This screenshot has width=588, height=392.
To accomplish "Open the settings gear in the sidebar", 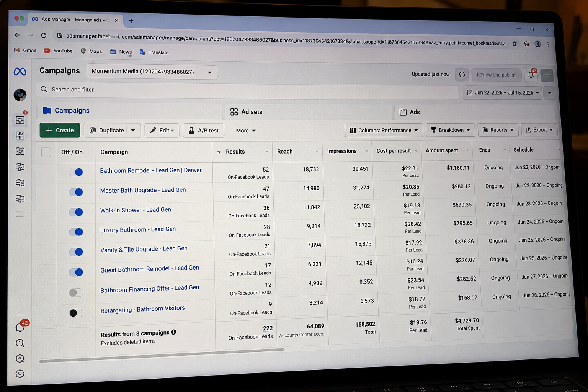I will coord(20,374).
